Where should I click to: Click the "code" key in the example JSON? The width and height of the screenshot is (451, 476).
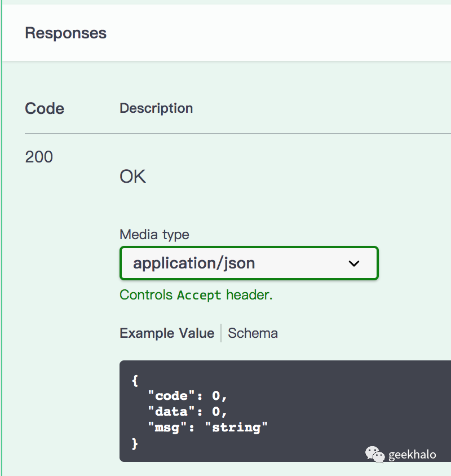167,396
